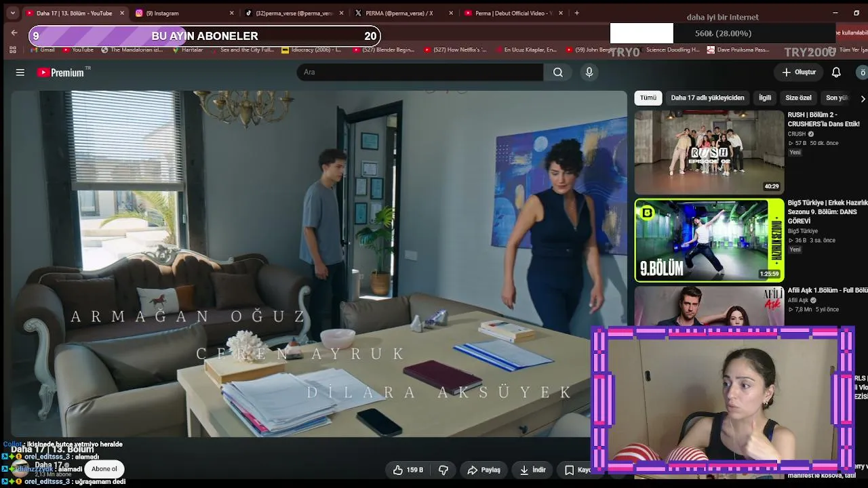The width and height of the screenshot is (868, 488).
Task: Select the Size özel filter chip
Action: pyautogui.click(x=798, y=98)
